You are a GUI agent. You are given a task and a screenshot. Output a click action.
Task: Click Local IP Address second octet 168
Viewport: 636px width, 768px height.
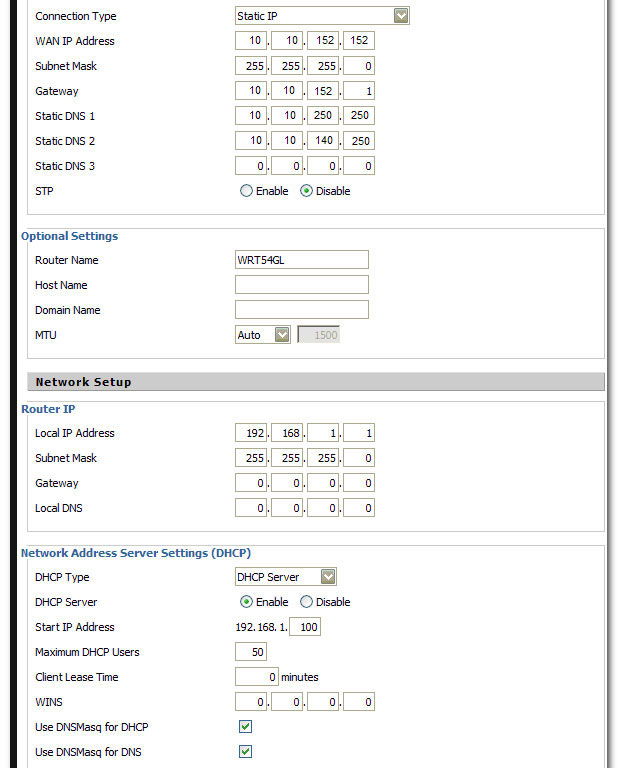(x=287, y=433)
